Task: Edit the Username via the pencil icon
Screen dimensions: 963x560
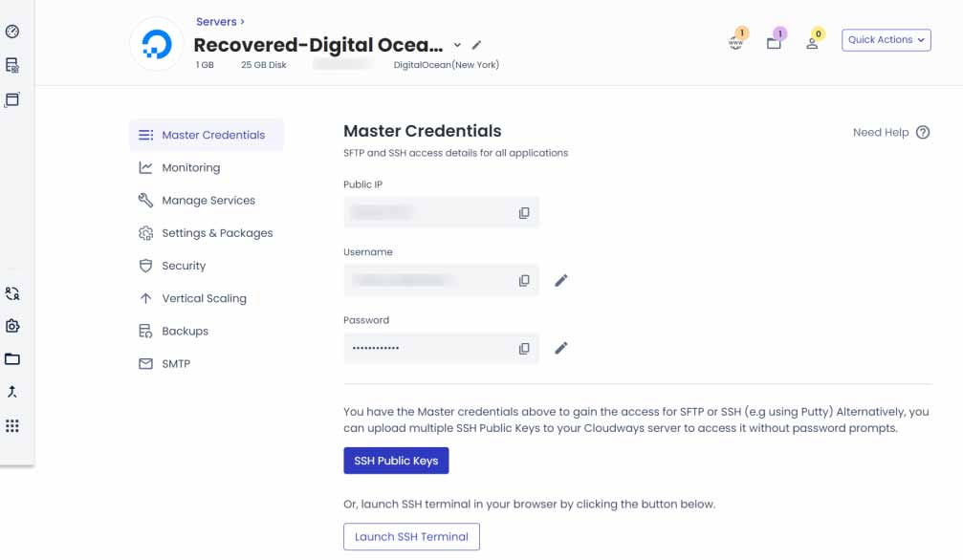Action: point(561,280)
